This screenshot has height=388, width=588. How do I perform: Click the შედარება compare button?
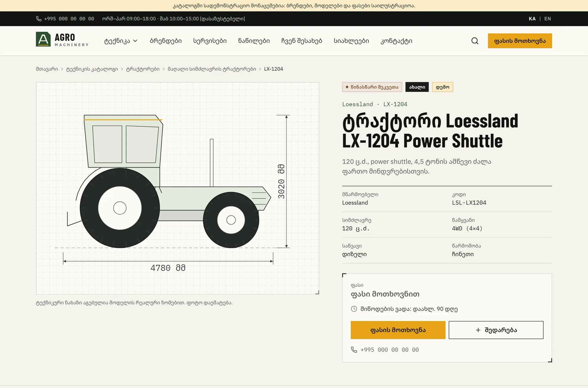click(496, 330)
